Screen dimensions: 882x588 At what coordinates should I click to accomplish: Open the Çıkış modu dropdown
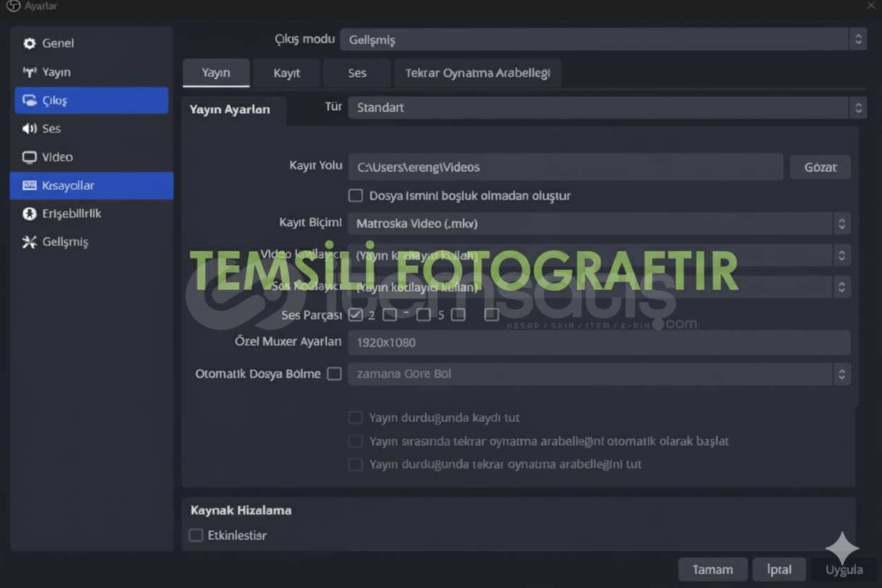[x=603, y=40]
